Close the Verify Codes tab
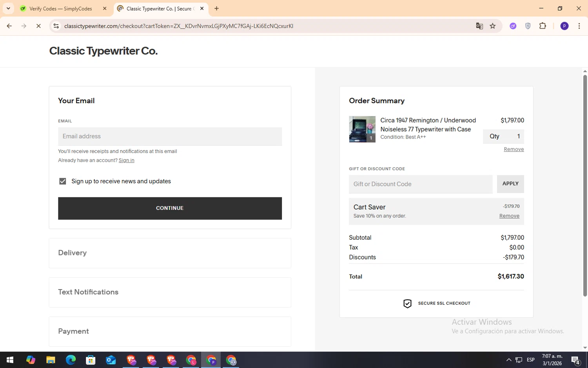 [105, 8]
